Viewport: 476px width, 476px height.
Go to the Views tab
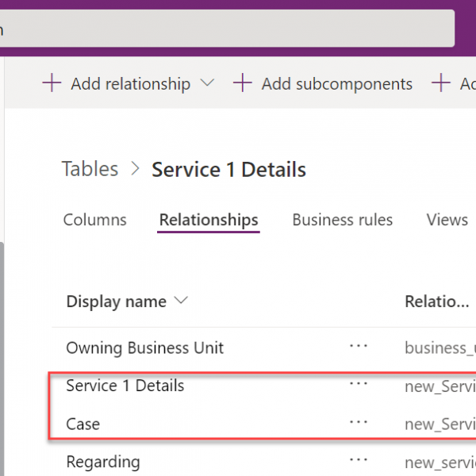[447, 220]
